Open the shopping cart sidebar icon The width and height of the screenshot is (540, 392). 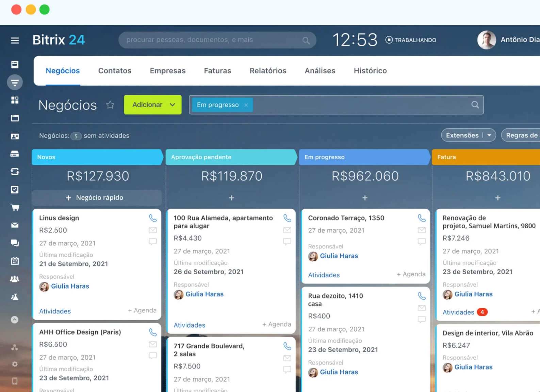coord(15,207)
